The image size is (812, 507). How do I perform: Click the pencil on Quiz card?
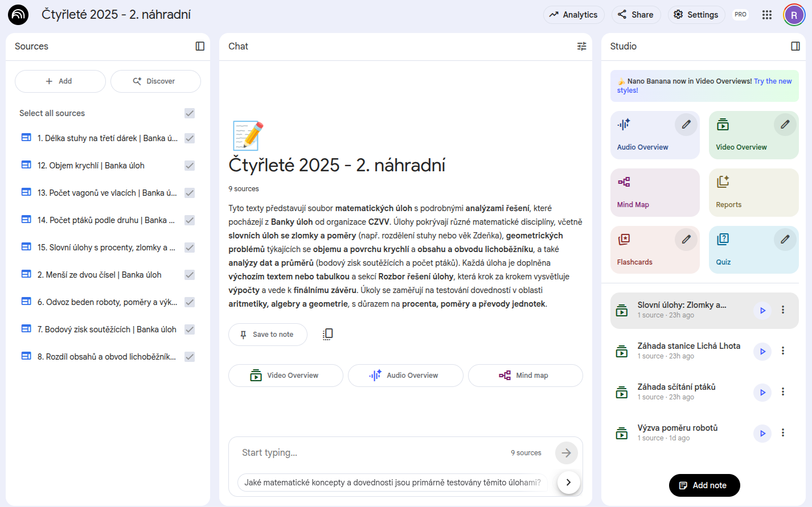[785, 239]
